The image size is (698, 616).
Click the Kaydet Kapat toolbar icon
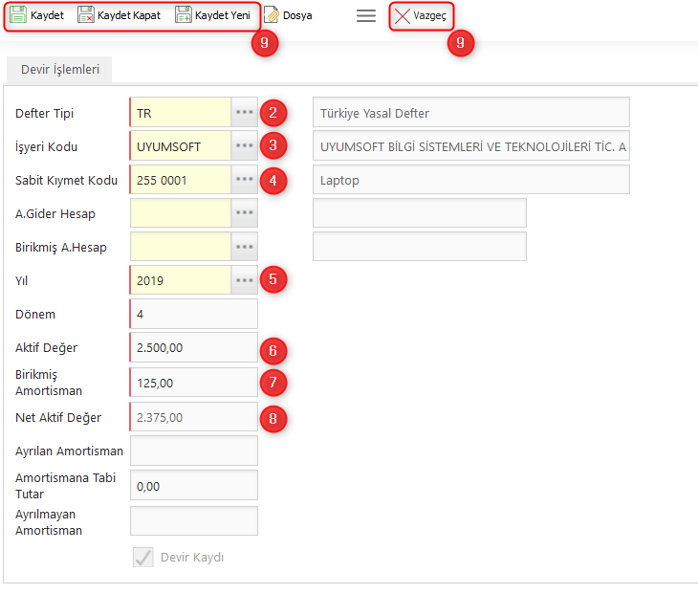pos(85,15)
